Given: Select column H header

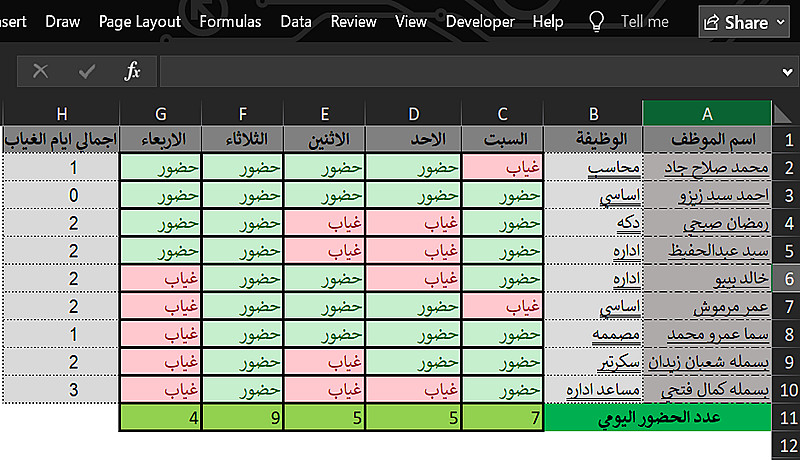Looking at the screenshot, I should [62, 113].
